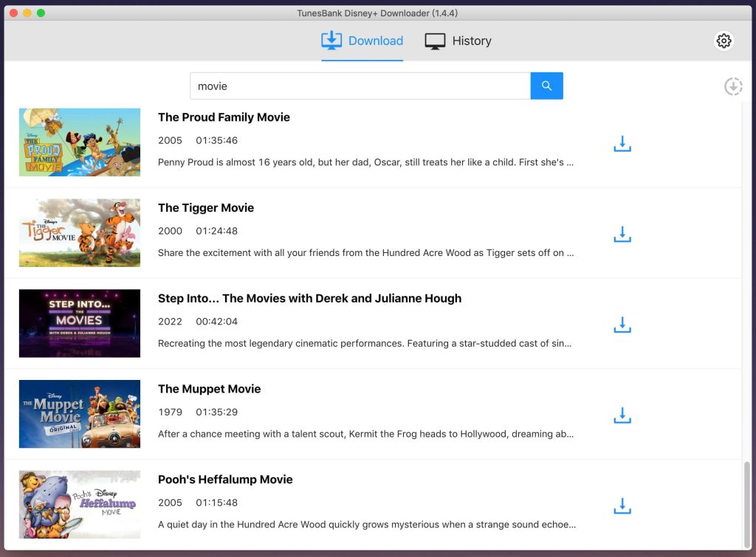Click the Download tab icon
Viewport: 756px width, 557px height.
click(331, 41)
